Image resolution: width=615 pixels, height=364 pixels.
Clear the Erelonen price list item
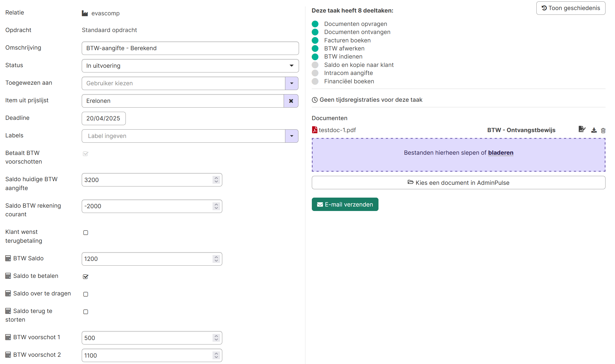(291, 101)
